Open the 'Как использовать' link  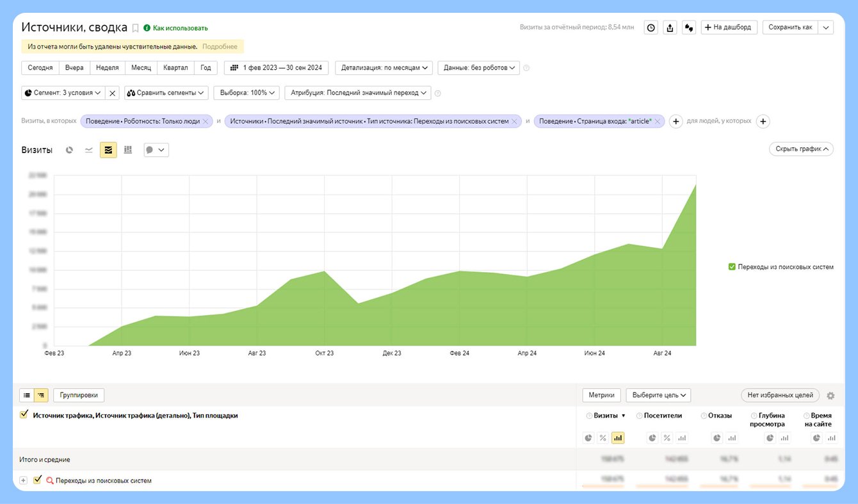pyautogui.click(x=180, y=28)
